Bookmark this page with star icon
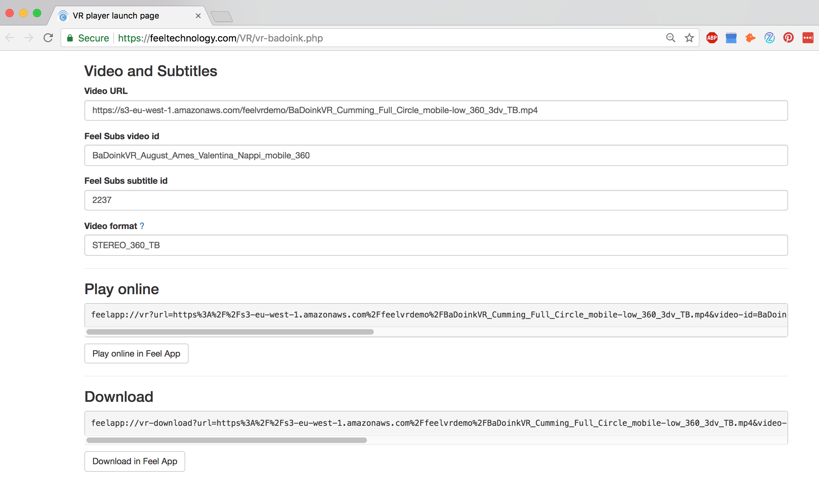Image resolution: width=819 pixels, height=504 pixels. pyautogui.click(x=689, y=38)
